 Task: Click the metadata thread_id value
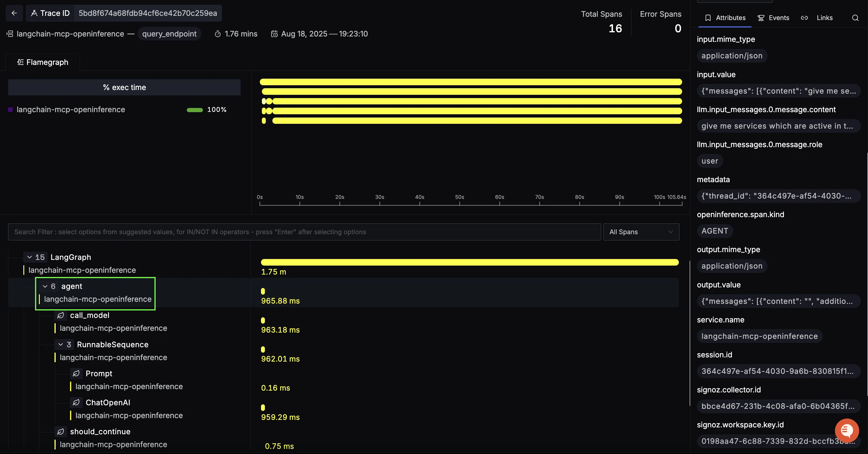coord(779,196)
